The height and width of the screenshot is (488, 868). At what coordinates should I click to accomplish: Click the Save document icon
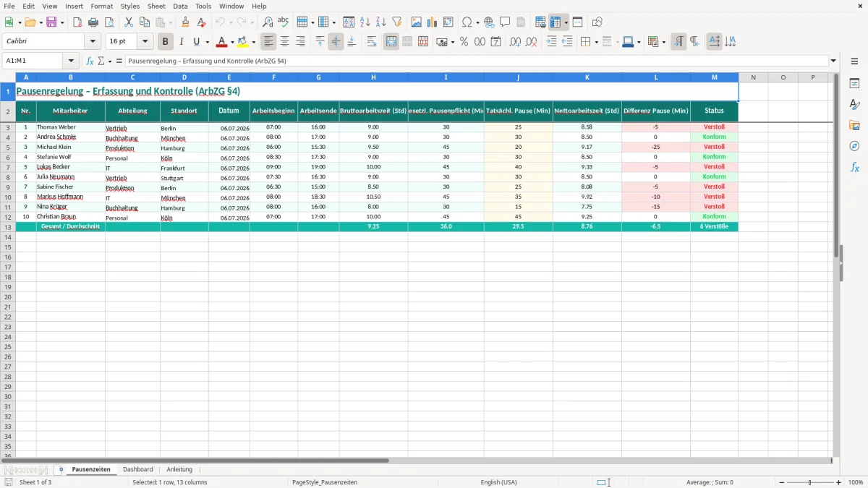coord(51,22)
